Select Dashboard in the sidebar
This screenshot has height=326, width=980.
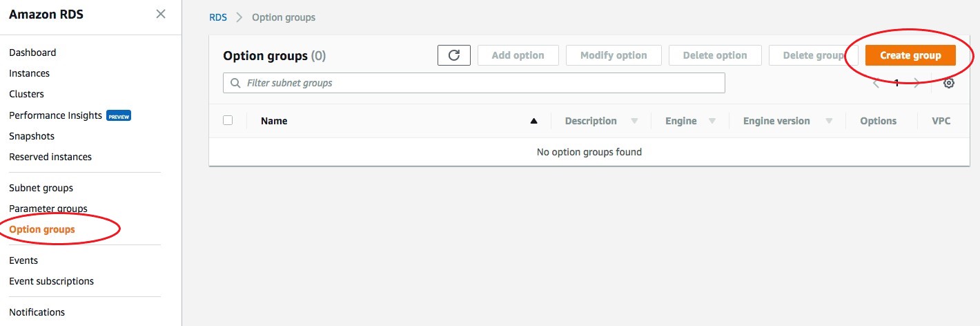click(32, 52)
